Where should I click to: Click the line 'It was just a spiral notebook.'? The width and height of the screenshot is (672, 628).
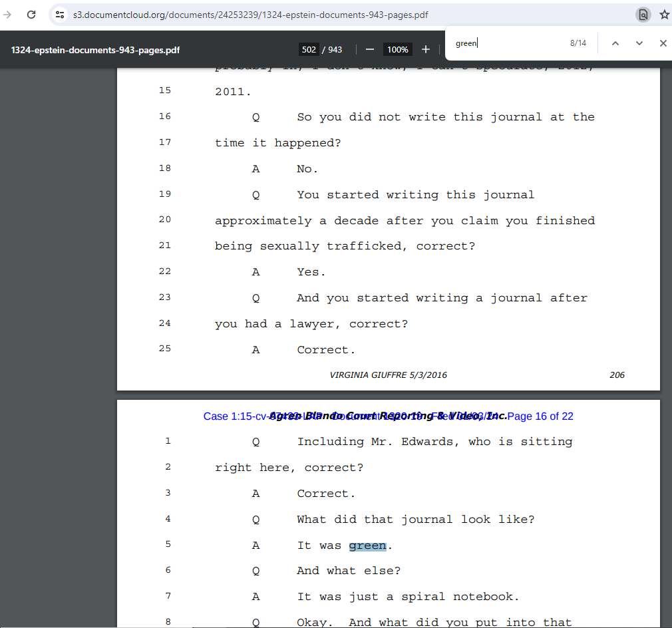(x=408, y=597)
